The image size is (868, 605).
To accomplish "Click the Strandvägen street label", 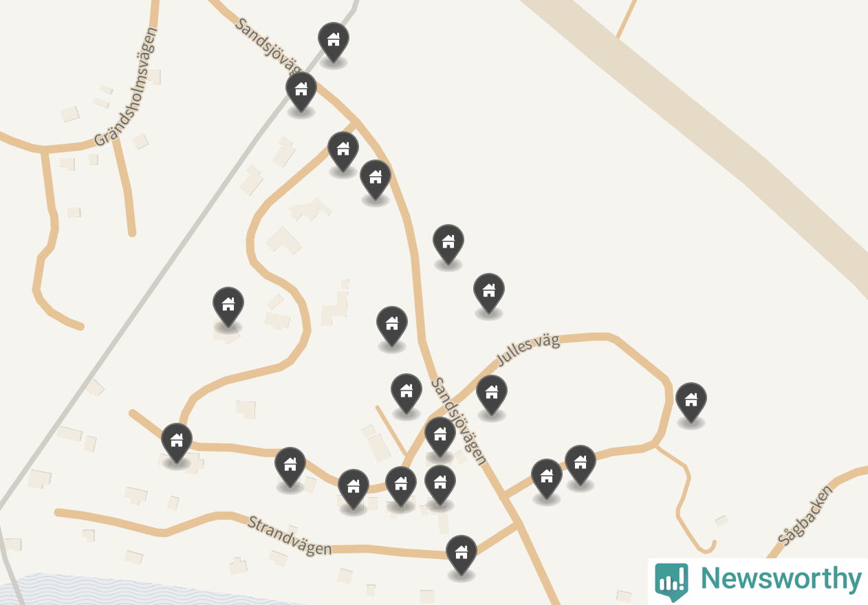I will tap(290, 536).
